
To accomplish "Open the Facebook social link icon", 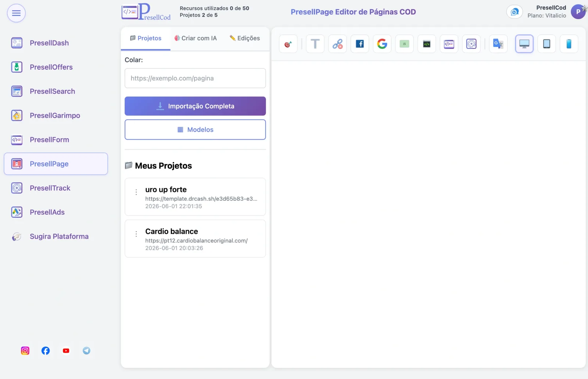I will [x=46, y=351].
